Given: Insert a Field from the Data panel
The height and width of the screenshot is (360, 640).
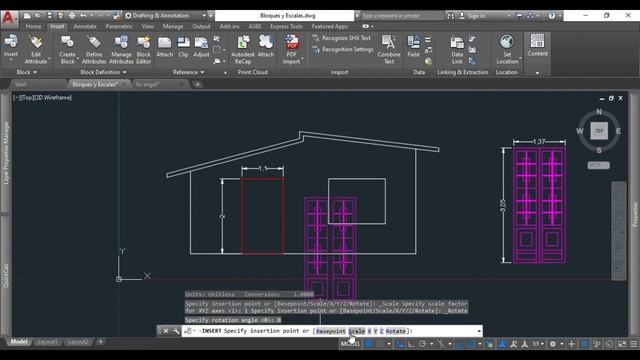Looking at the screenshot, I should click(x=413, y=47).
